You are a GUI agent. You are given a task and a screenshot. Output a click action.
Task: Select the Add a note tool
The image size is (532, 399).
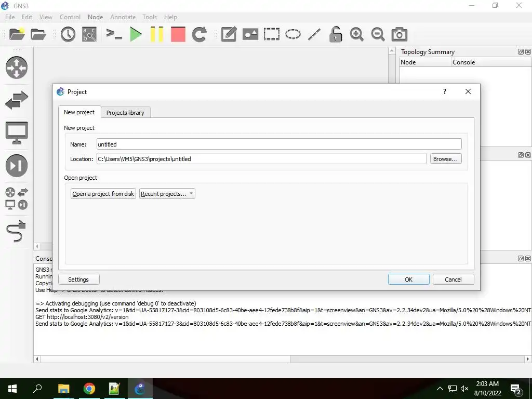pos(229,34)
